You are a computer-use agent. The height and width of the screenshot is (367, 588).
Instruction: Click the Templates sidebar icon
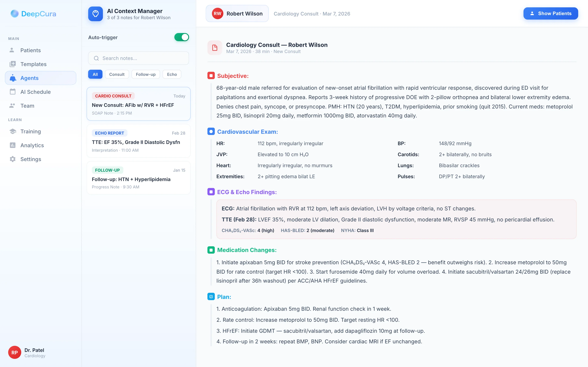[x=13, y=64]
